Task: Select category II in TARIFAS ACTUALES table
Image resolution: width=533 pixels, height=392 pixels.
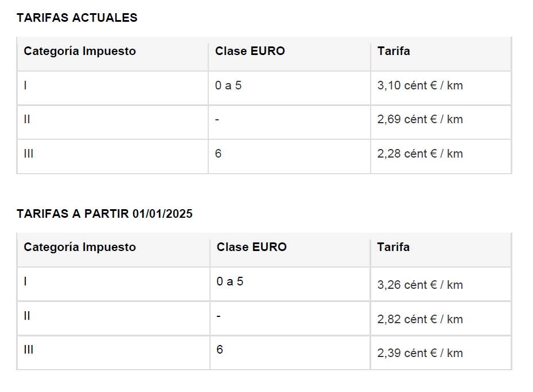Action: [x=27, y=119]
